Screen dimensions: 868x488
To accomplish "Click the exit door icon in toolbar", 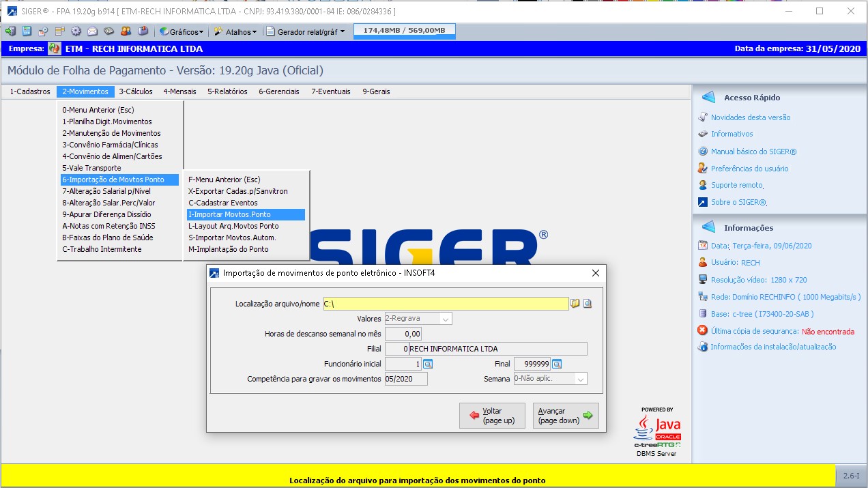I will click(x=10, y=31).
